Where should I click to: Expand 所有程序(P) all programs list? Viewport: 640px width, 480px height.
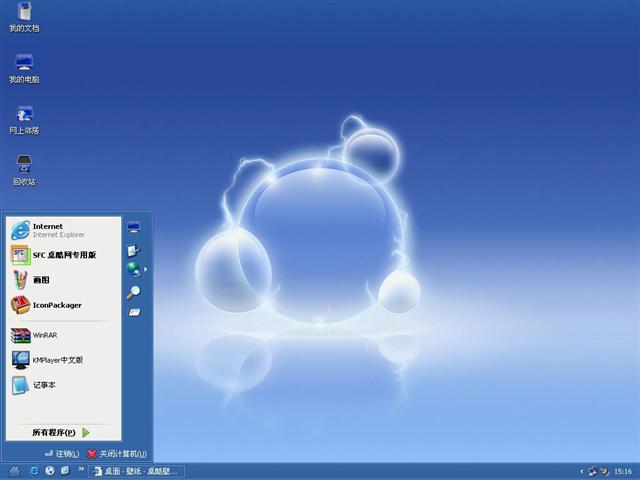click(61, 432)
